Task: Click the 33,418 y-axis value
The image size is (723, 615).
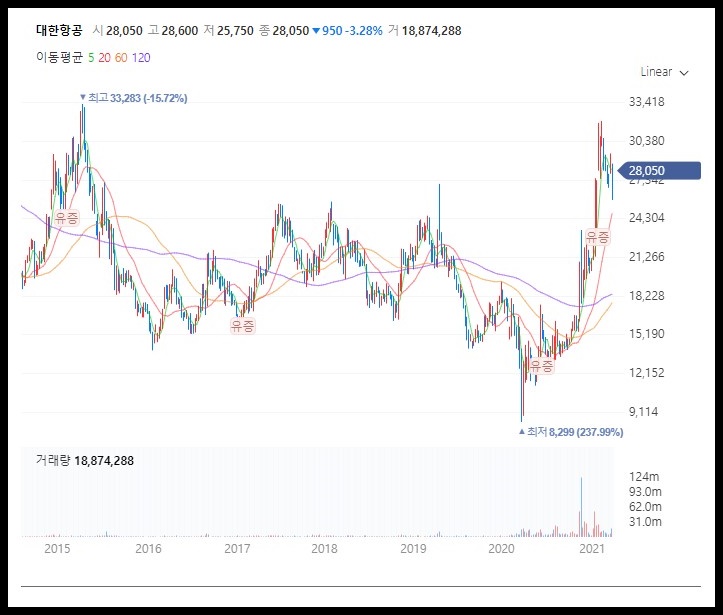Action: (647, 102)
